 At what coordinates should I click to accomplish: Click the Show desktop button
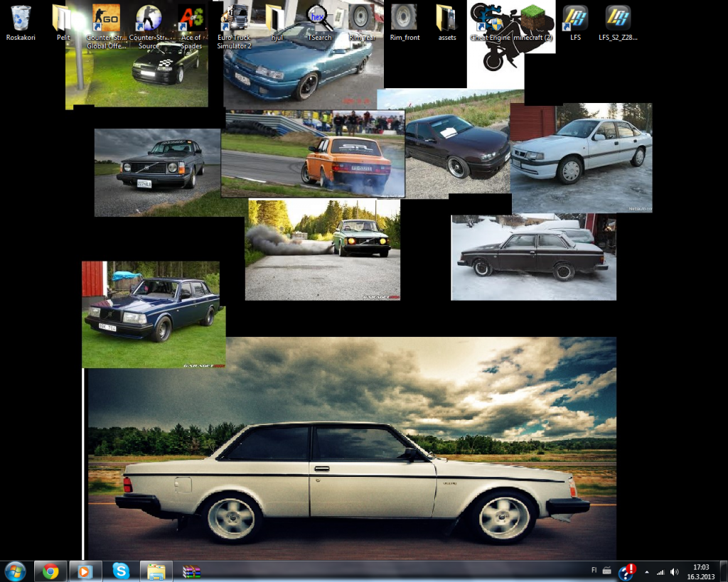click(x=723, y=571)
